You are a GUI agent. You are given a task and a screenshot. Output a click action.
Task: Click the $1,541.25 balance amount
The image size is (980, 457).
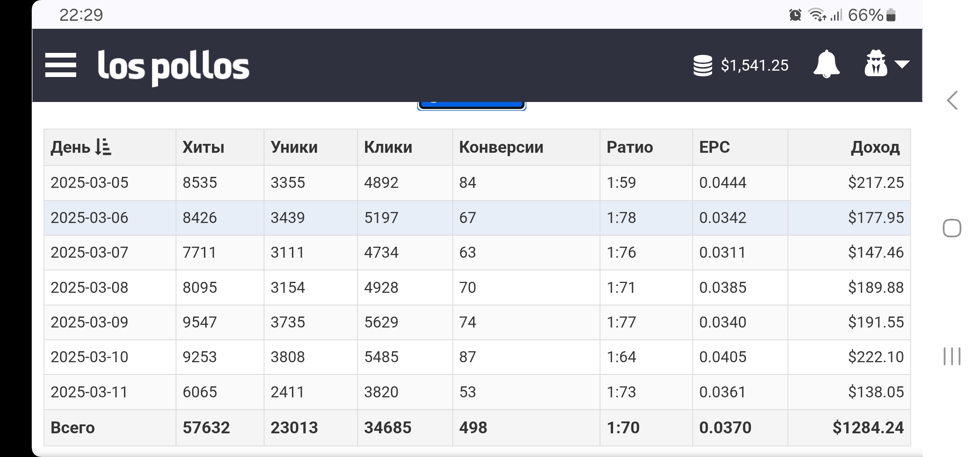point(754,66)
